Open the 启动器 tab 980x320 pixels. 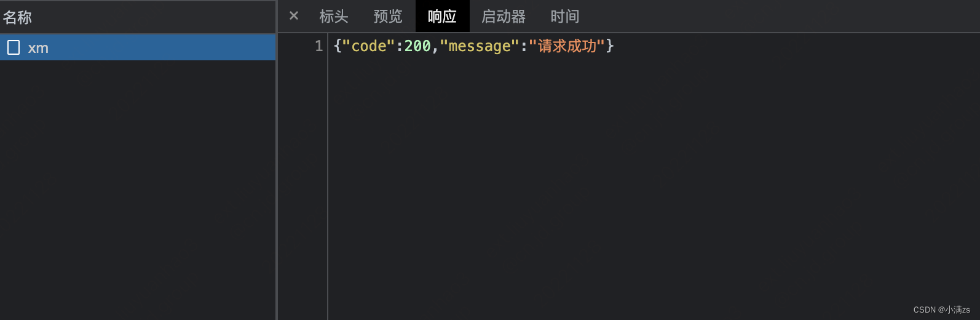tap(504, 17)
